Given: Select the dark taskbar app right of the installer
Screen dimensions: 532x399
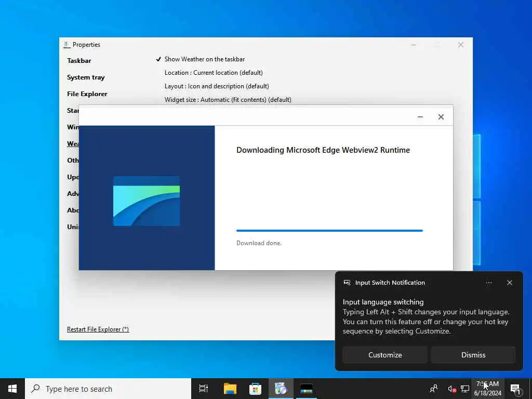Looking at the screenshot, I should point(307,389).
